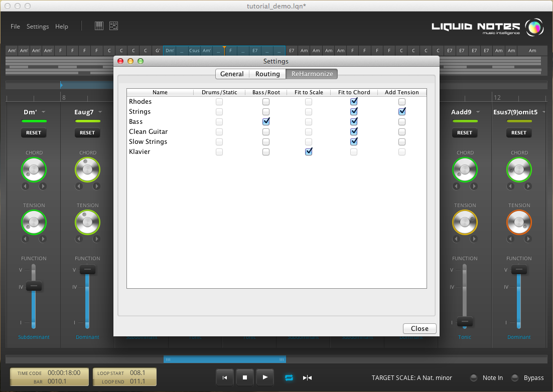Open the Help menu
The image size is (553, 392).
click(61, 27)
